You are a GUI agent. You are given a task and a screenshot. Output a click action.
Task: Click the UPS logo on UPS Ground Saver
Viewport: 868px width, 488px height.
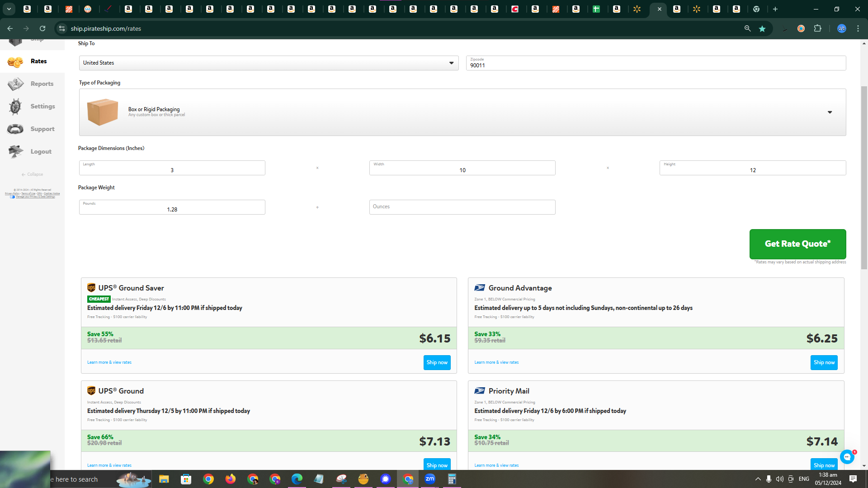click(91, 288)
